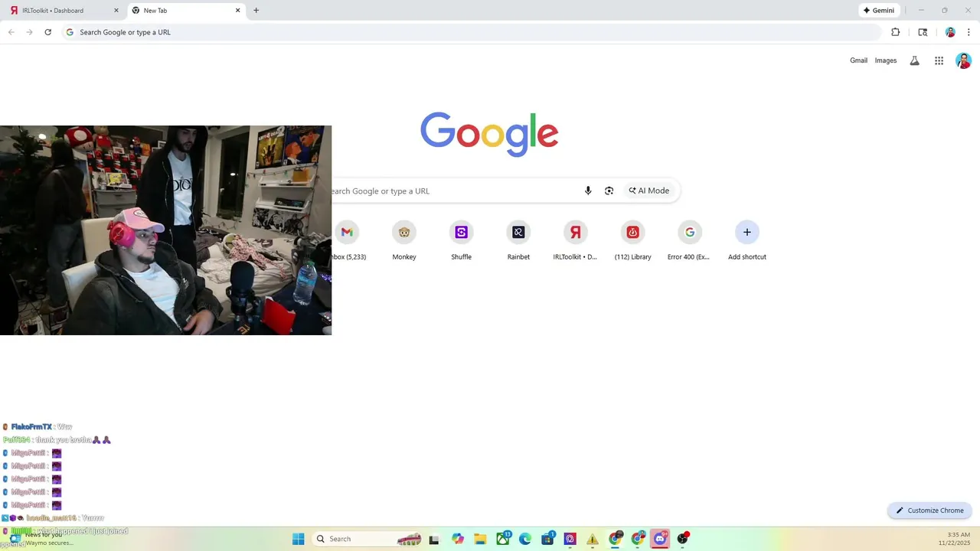This screenshot has height=551, width=980.
Task: Click the yellow warning triangle taskbar icon
Action: click(593, 539)
